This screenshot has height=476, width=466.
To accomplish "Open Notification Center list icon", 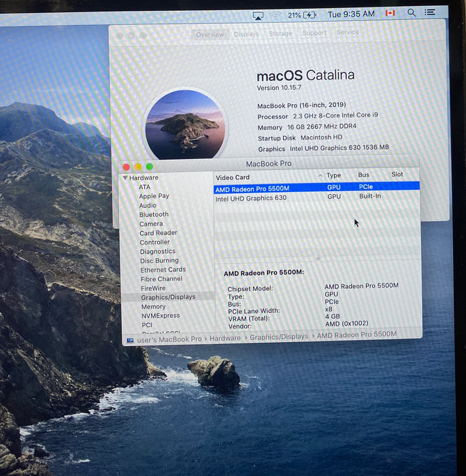I will click(430, 12).
